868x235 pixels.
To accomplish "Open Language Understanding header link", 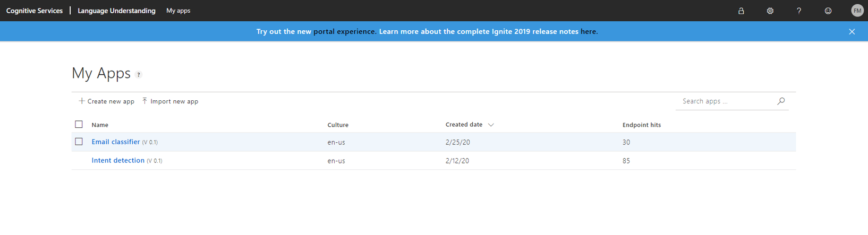I will point(116,11).
